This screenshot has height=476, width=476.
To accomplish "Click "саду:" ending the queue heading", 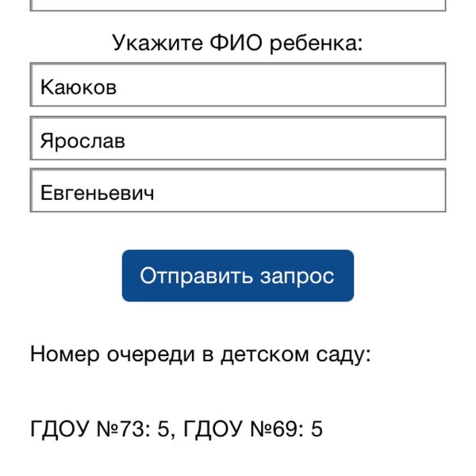I will [343, 354].
